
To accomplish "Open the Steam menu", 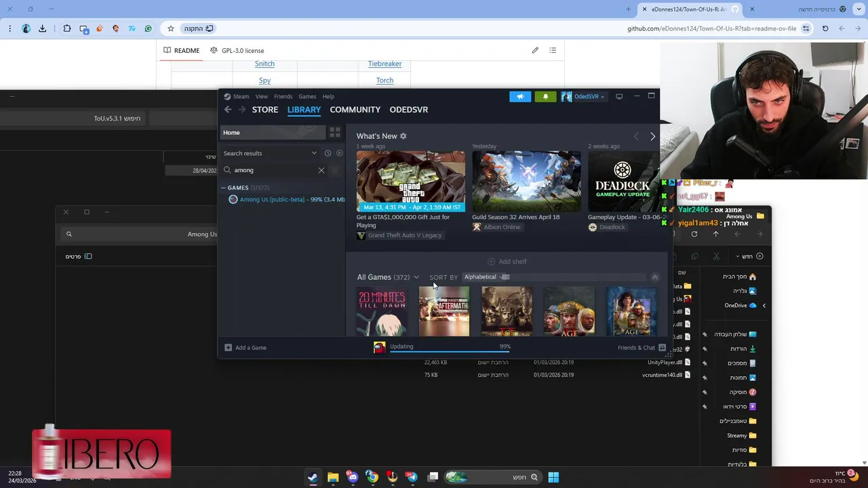I will click(x=241, y=96).
